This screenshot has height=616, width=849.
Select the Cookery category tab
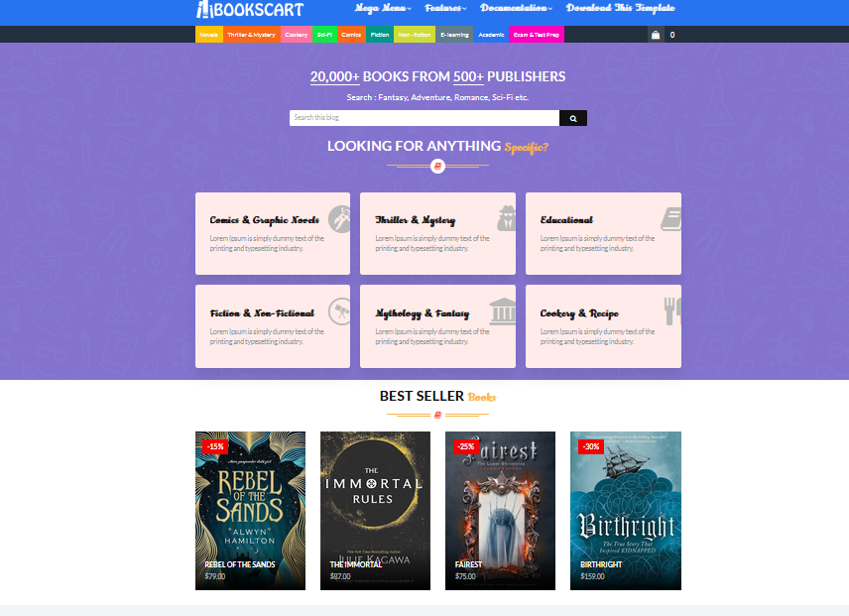click(x=297, y=34)
